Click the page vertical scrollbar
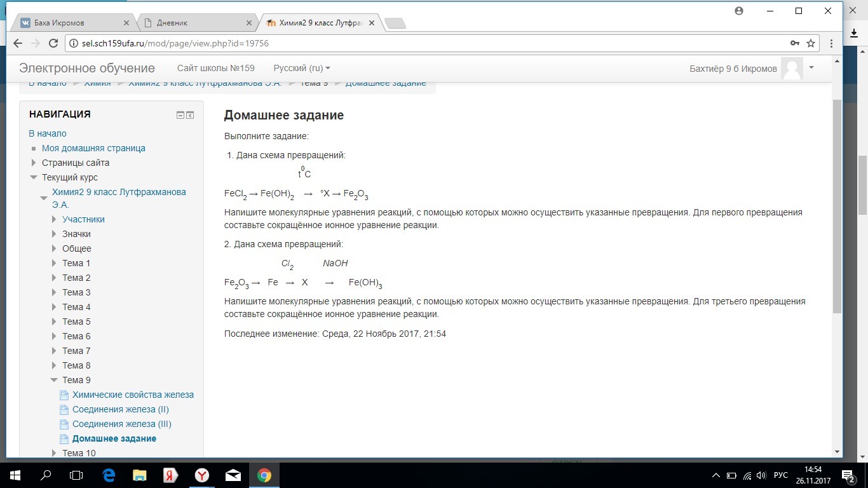This screenshot has height=488, width=868. click(837, 205)
